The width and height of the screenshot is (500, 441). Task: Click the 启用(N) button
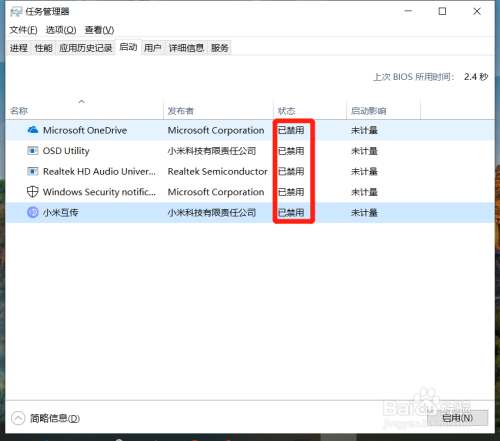pos(457,418)
